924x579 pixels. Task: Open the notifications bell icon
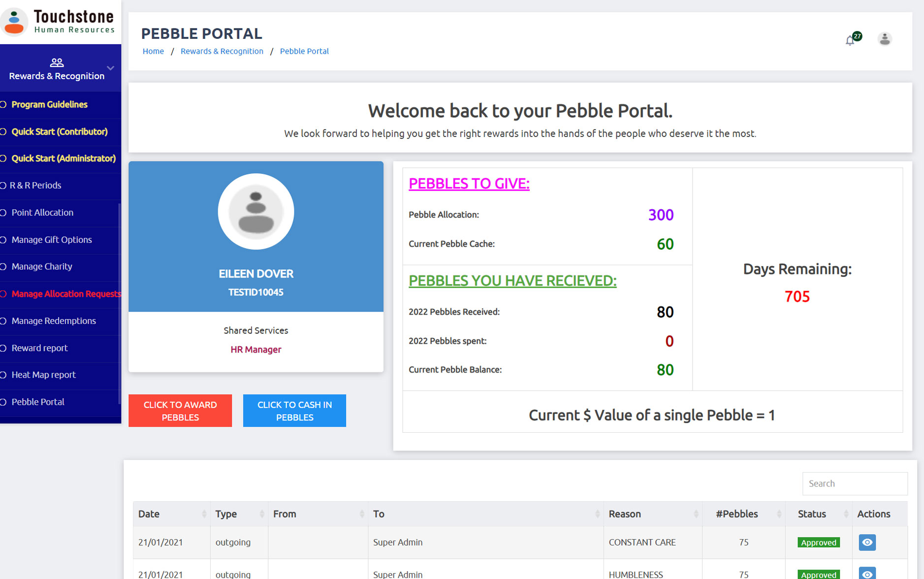(850, 40)
